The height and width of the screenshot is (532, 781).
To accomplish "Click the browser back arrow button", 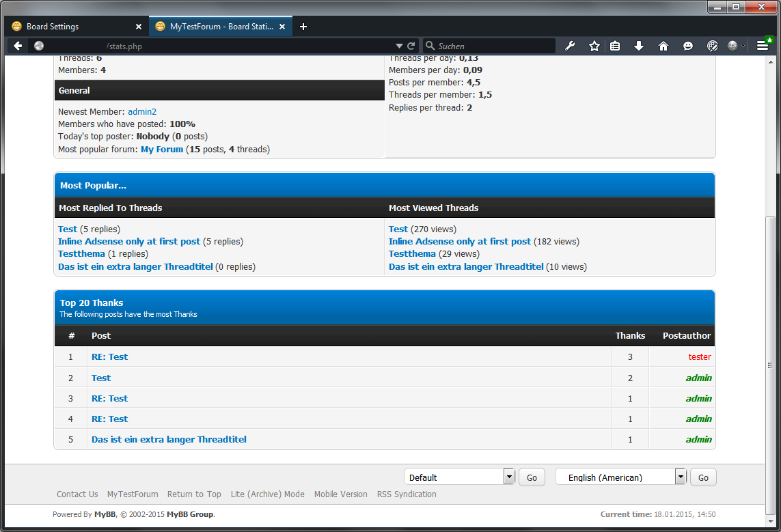I will tap(18, 46).
